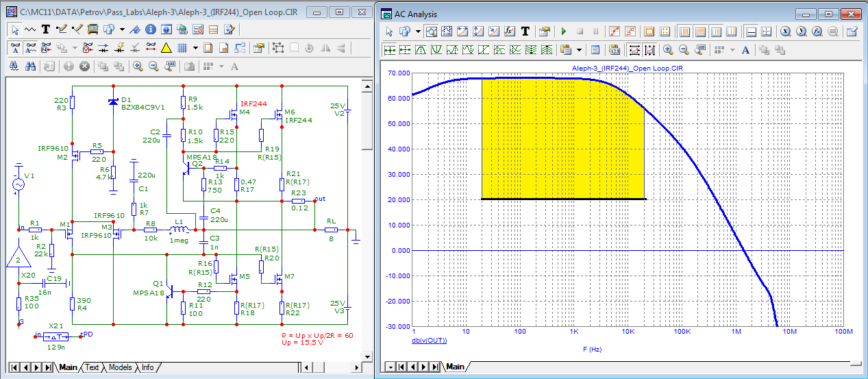Click the binoculars Find icon
The height and width of the screenshot is (379, 868).
[x=30, y=66]
